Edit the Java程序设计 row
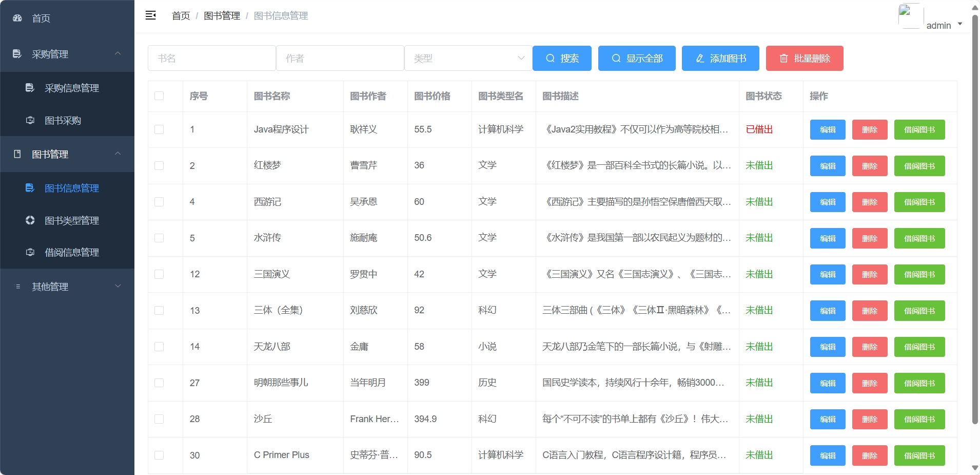The image size is (980, 475). [x=828, y=129]
